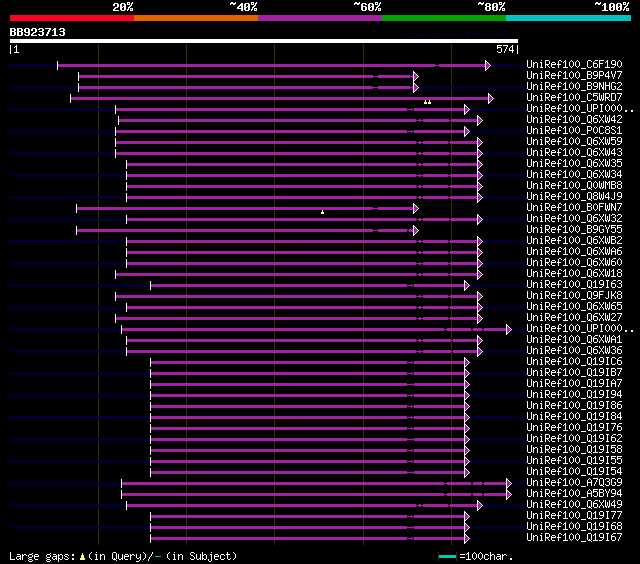Select the UniRef100_Q6XW43 label

coord(574,153)
